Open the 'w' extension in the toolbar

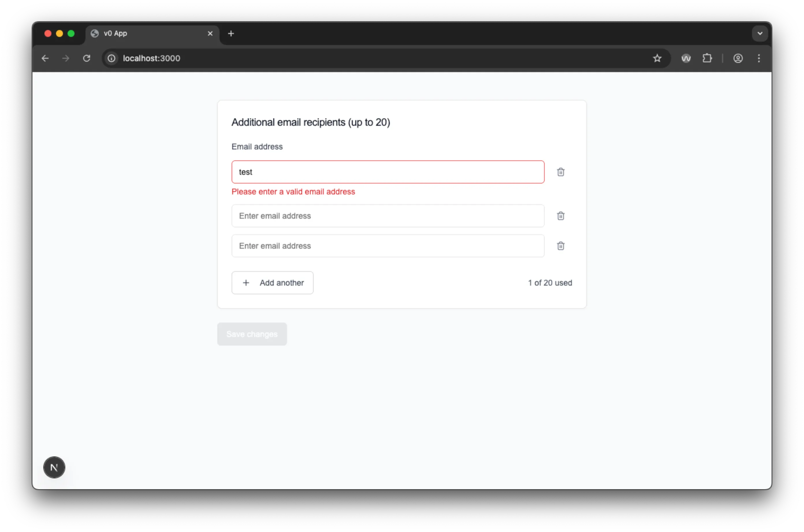tap(686, 58)
